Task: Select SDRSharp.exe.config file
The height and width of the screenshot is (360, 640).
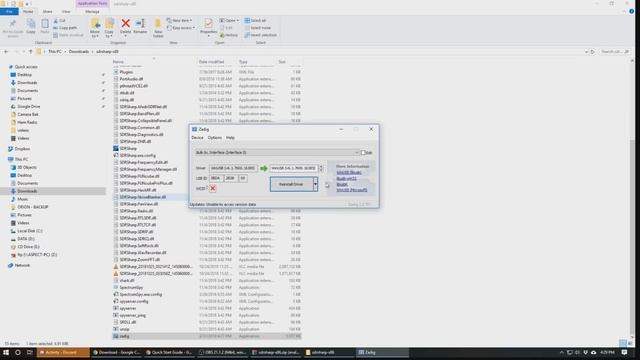Action: pyautogui.click(x=137, y=156)
